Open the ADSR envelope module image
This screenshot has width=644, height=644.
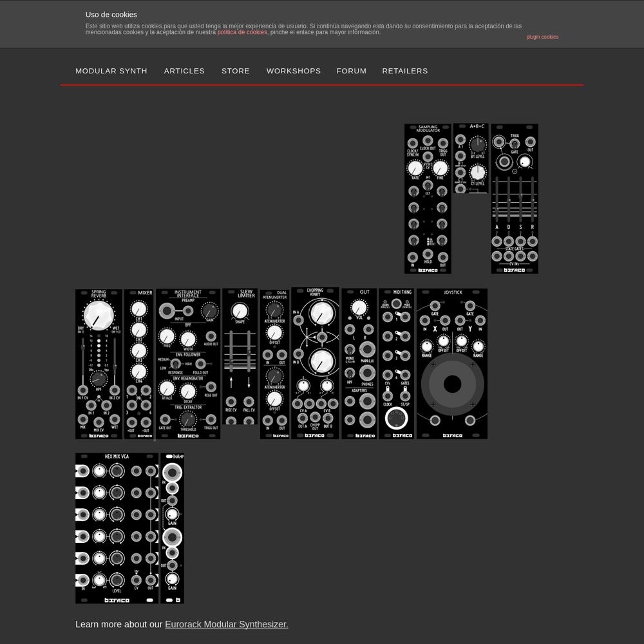click(514, 198)
